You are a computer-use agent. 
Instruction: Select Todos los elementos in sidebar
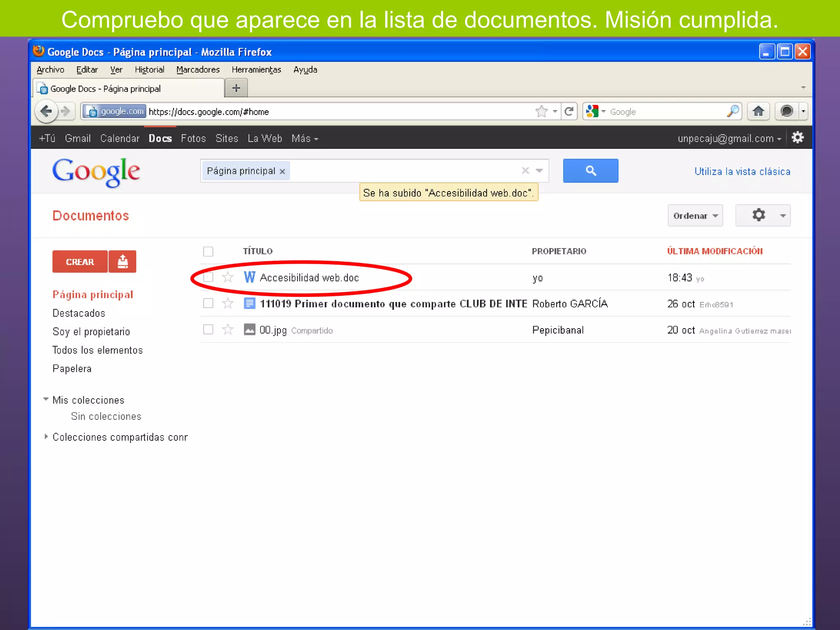pyautogui.click(x=98, y=350)
